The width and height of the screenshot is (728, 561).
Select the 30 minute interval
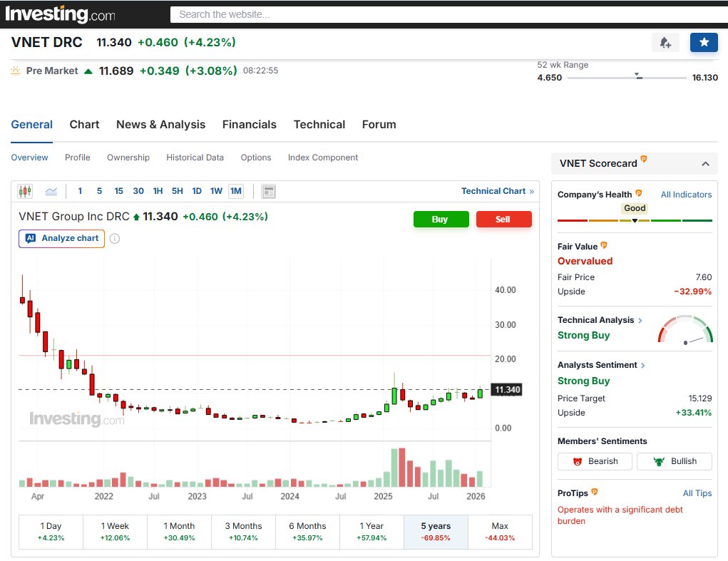coord(138,191)
